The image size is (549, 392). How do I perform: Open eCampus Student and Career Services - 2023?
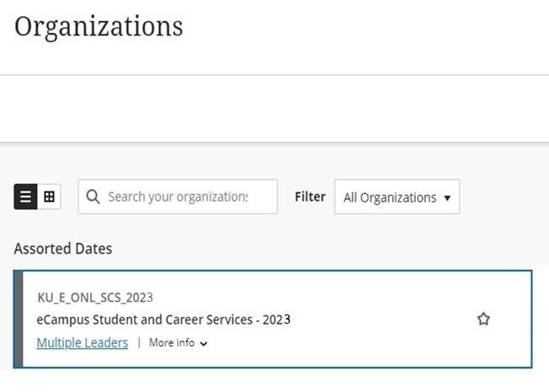pyautogui.click(x=164, y=320)
